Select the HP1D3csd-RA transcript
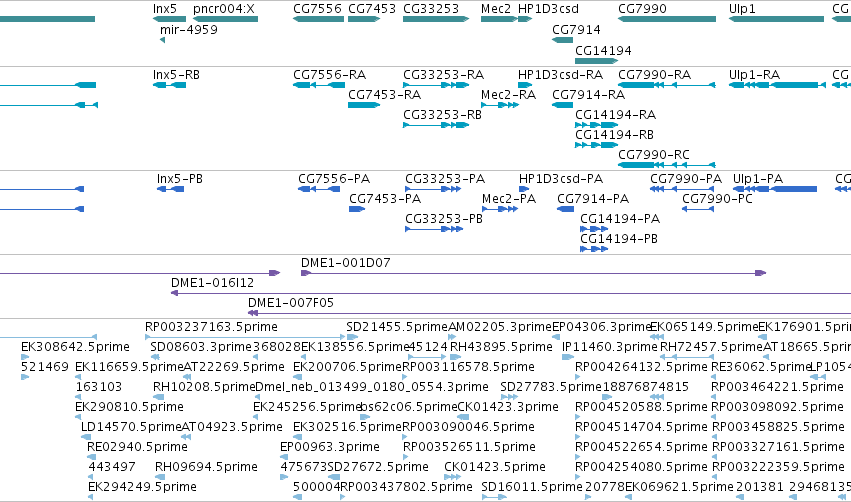This screenshot has width=851, height=502. 525,85
